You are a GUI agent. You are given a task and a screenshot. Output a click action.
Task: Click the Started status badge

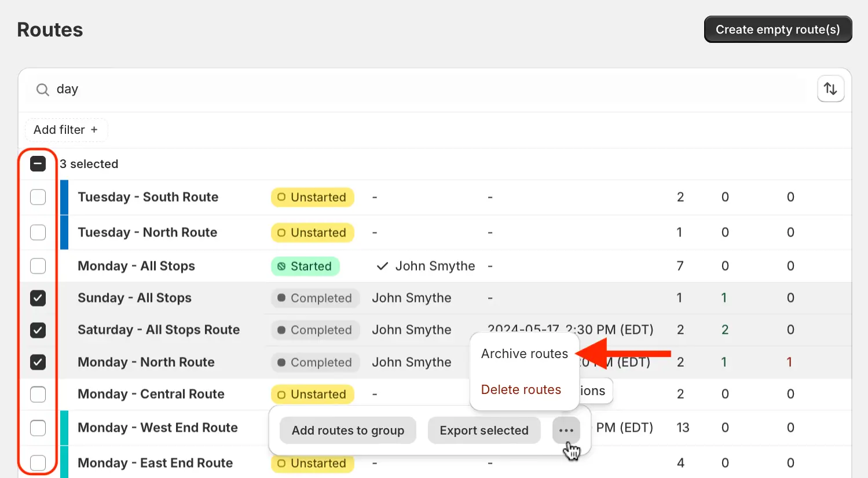pos(305,267)
